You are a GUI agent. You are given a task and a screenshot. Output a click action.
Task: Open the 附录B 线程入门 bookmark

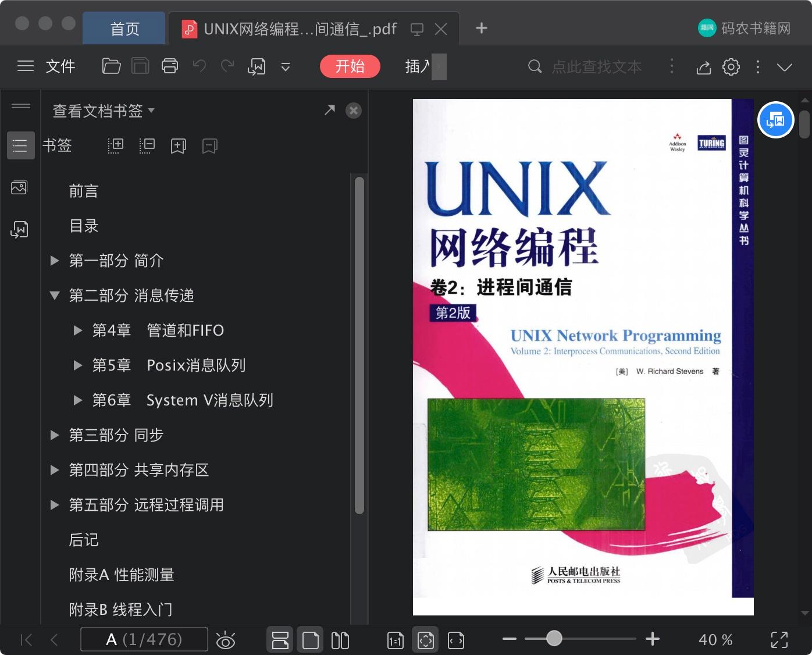(x=120, y=610)
